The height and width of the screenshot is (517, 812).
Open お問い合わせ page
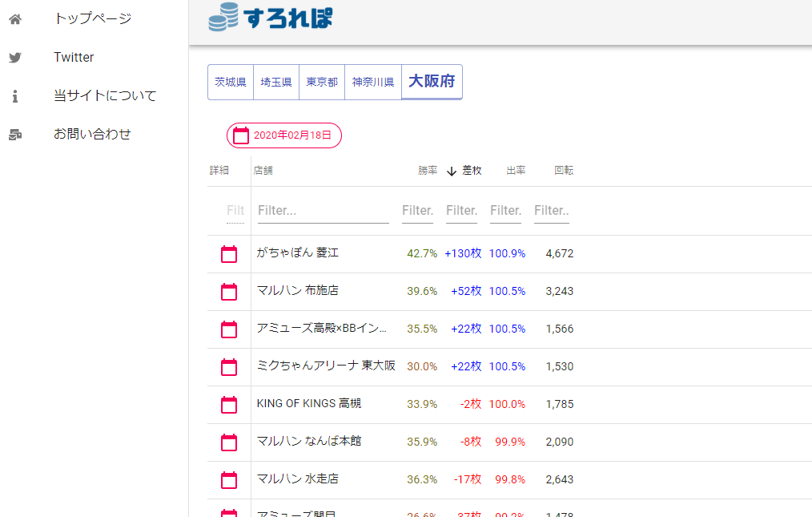click(x=93, y=134)
